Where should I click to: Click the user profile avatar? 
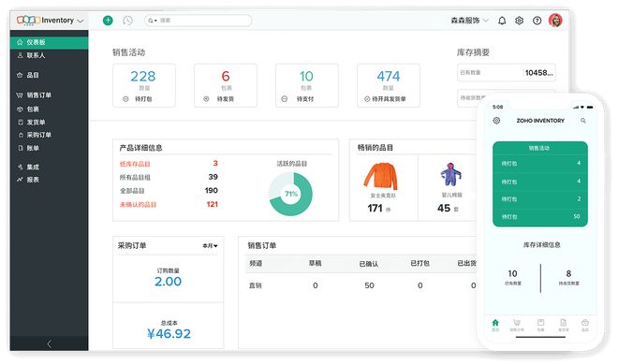coord(555,20)
